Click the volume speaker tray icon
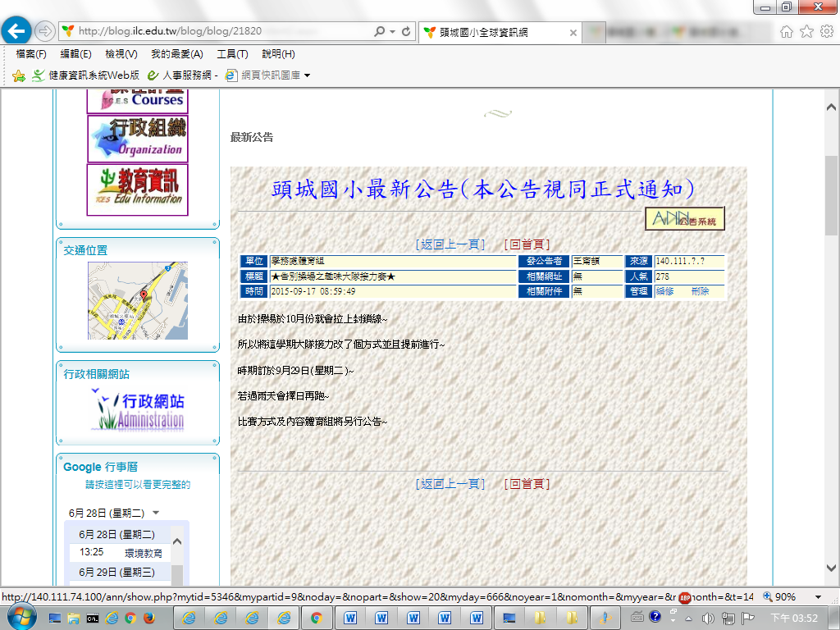The image size is (840, 630). tap(708, 619)
